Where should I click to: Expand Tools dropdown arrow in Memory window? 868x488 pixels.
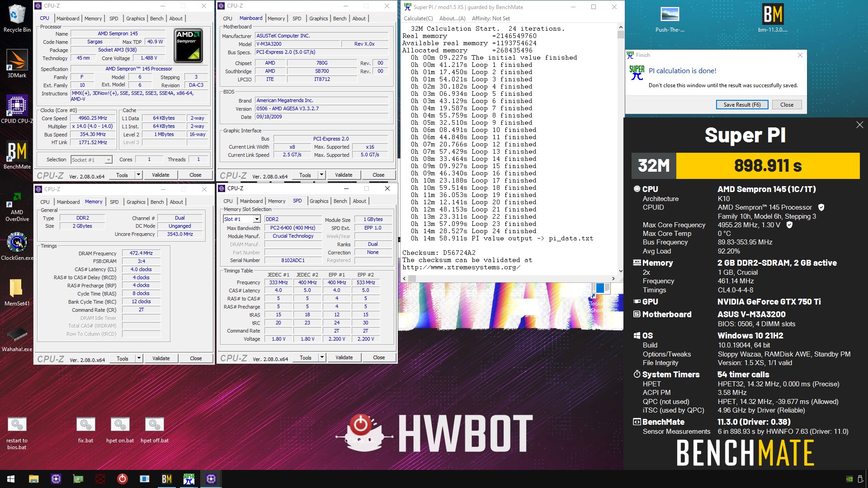pos(139,358)
